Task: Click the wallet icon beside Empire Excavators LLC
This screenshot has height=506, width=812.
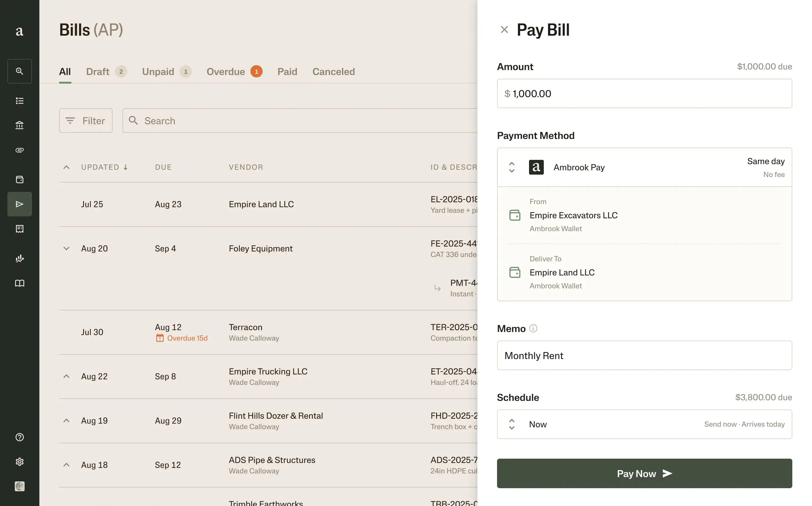Action: (x=515, y=215)
